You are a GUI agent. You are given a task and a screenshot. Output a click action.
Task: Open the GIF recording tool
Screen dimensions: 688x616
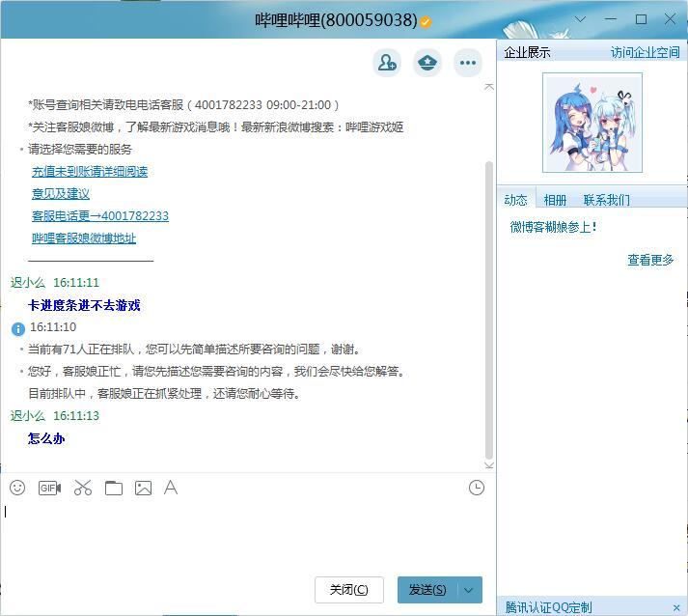pos(49,488)
